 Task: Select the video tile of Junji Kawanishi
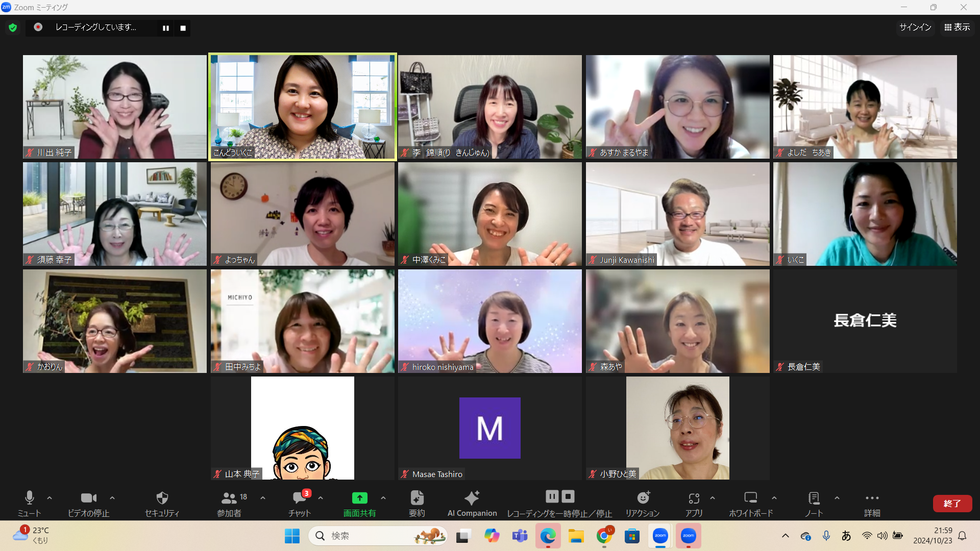pos(677,214)
